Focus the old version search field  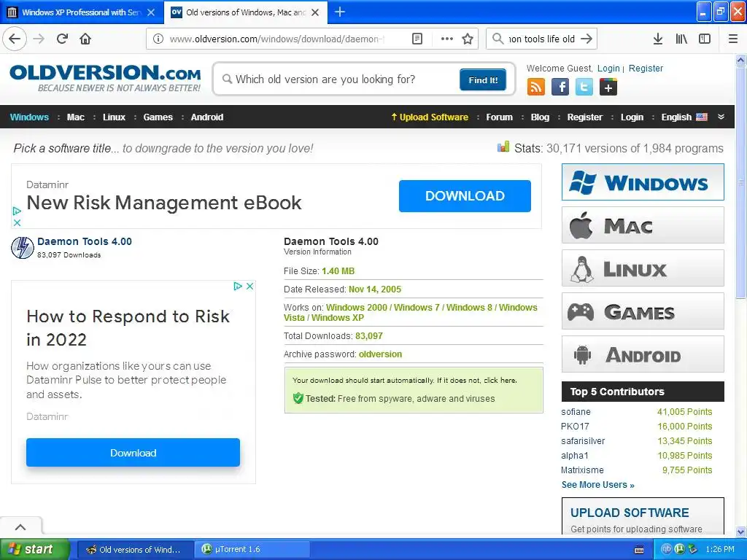coord(341,79)
